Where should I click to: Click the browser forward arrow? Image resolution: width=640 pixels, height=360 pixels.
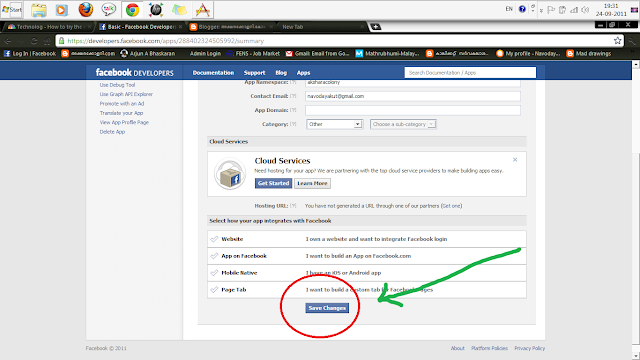click(21, 41)
